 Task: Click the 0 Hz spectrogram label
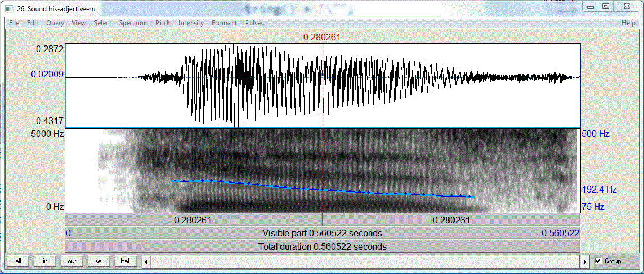click(54, 207)
